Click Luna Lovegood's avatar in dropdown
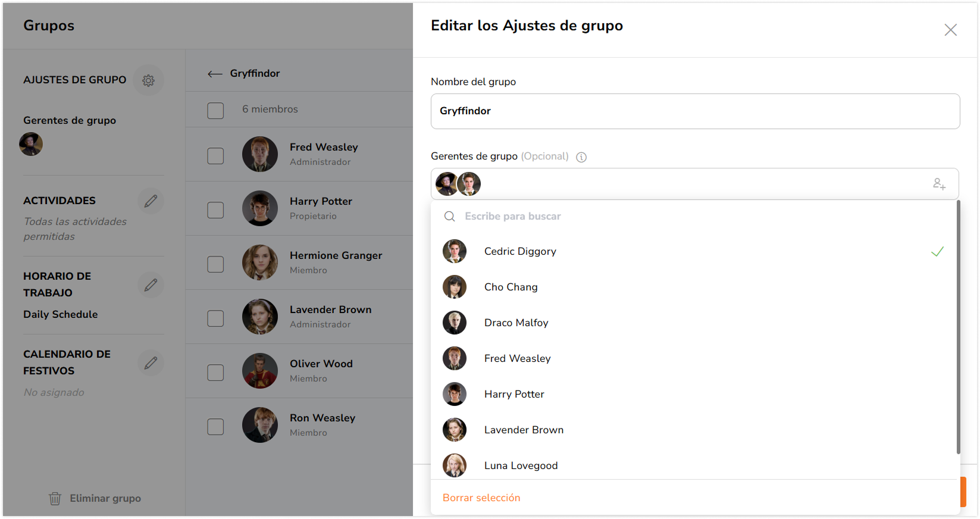Screen dimensions: 980x519 point(455,465)
